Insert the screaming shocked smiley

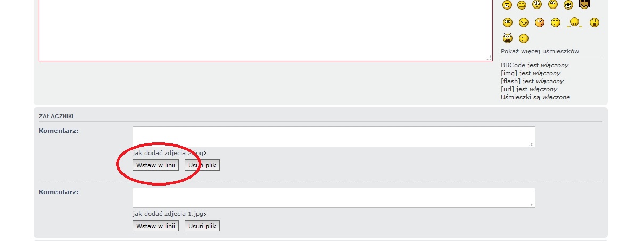[508, 38]
